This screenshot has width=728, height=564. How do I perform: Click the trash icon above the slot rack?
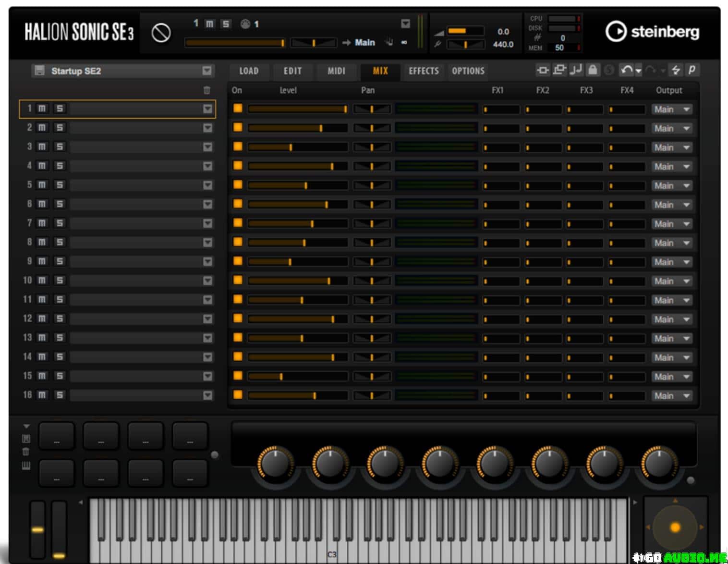coord(207,90)
